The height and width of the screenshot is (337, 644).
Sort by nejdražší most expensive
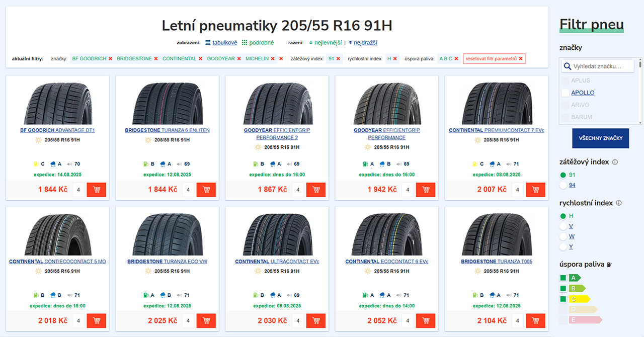tap(365, 43)
